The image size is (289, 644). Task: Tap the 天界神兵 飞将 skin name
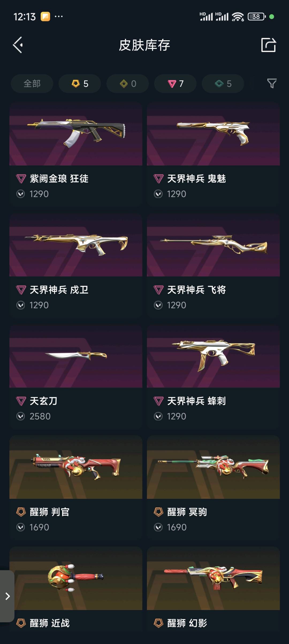196,290
